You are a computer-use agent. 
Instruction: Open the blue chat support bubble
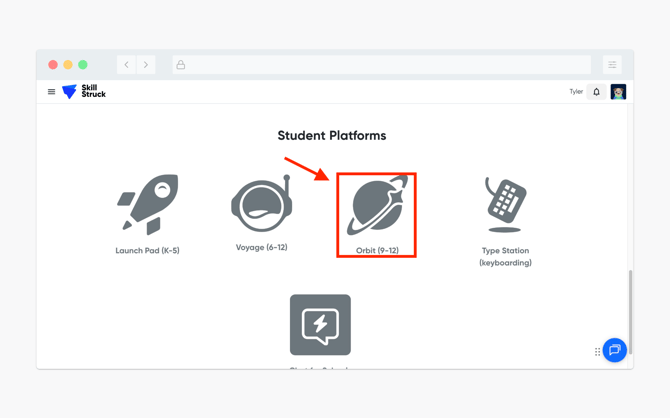click(614, 350)
